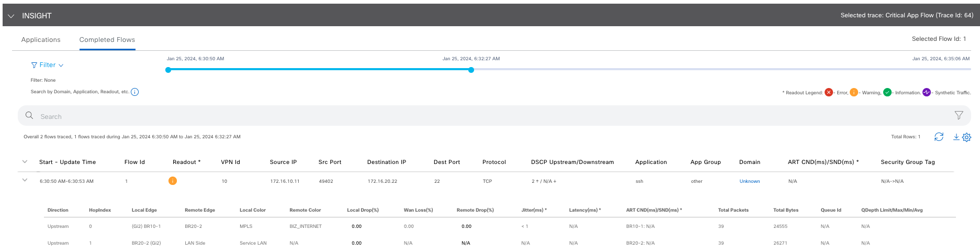Switch to the Applications tab
The width and height of the screenshot is (980, 252).
point(41,40)
